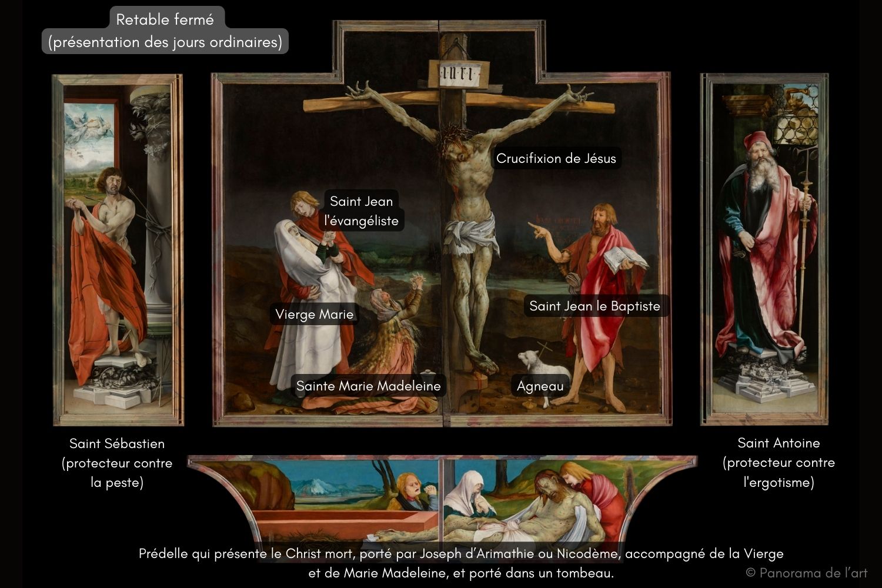Viewport: 882px width, 588px height.
Task: Click the Vierge Marie annotation
Action: point(315,315)
